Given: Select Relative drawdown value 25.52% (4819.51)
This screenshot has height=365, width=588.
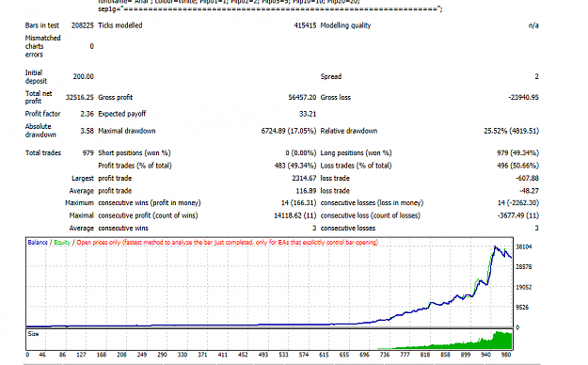Looking at the screenshot, I should pyautogui.click(x=512, y=131).
